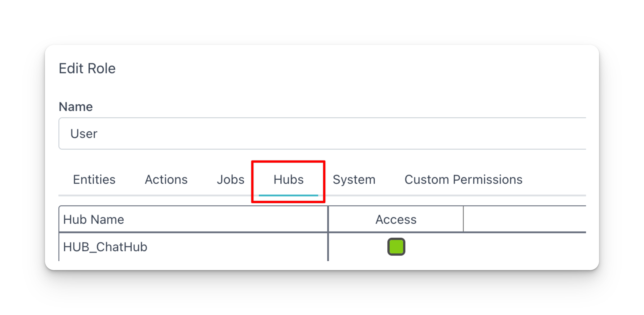Select the Jobs tab
The image size is (644, 315).
(x=231, y=180)
